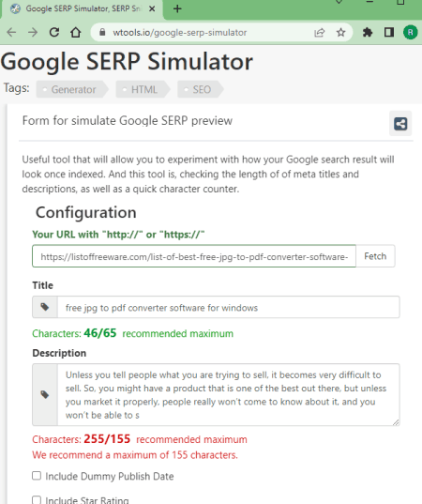Click the padlock site info icon
Image resolution: width=422 pixels, height=504 pixels.
(x=102, y=32)
